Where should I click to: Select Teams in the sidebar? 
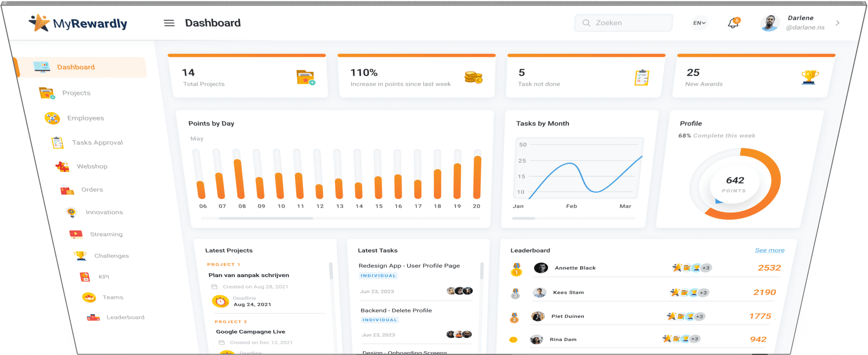[113, 297]
